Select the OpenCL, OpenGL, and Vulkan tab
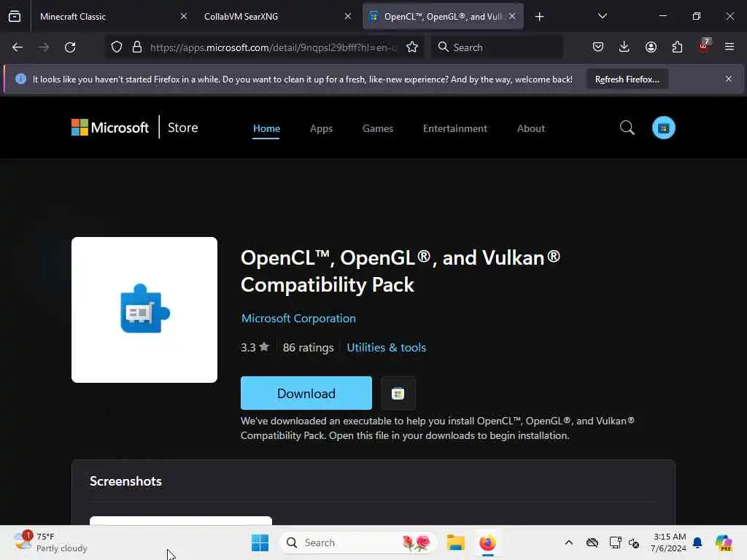Image resolution: width=747 pixels, height=560 pixels. 443,17
